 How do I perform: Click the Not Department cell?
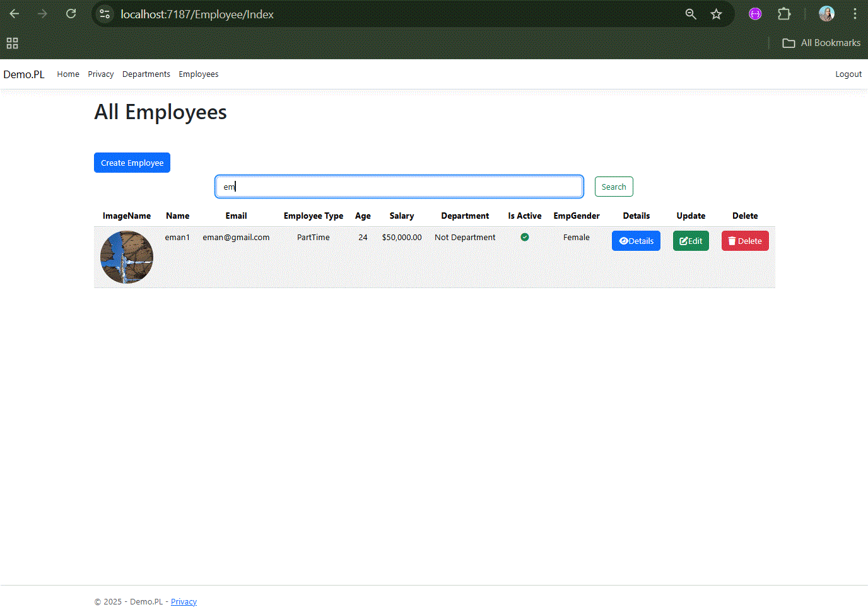tap(465, 238)
